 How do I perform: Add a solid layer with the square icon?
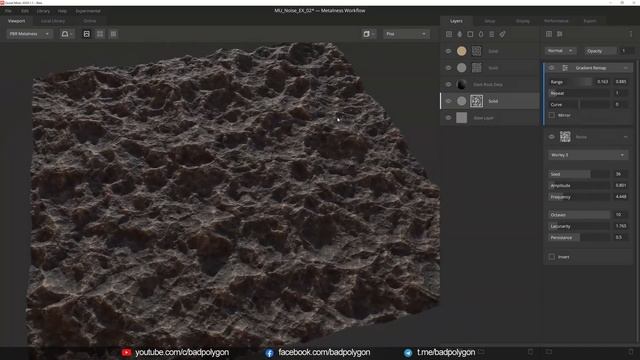470,34
